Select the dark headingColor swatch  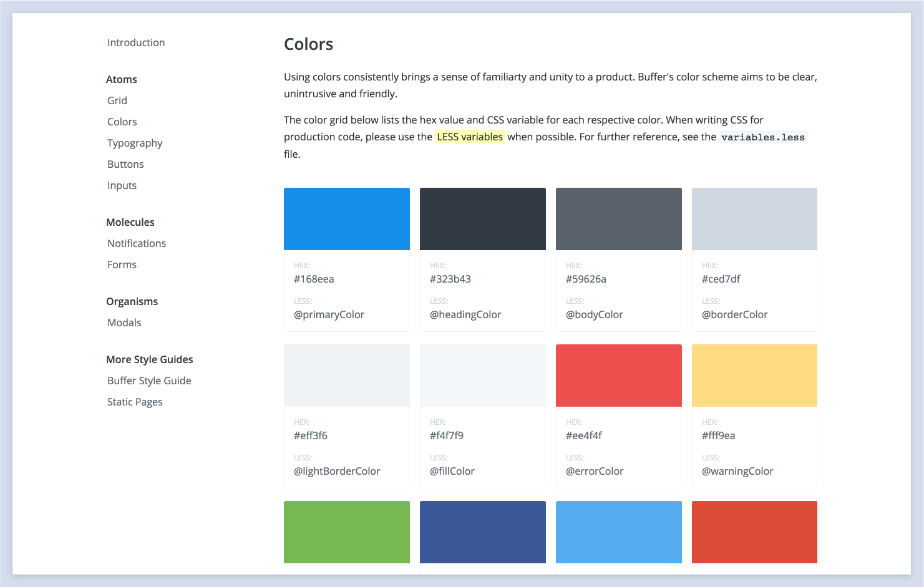click(483, 219)
